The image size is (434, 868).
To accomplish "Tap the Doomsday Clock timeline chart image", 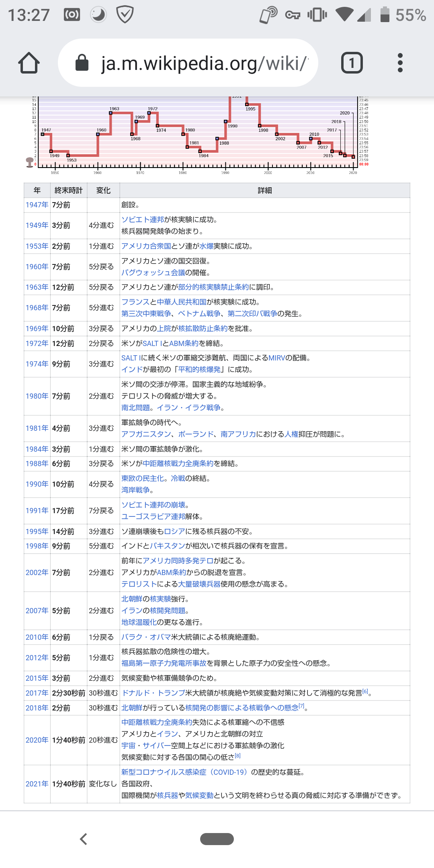I will 197,135.
